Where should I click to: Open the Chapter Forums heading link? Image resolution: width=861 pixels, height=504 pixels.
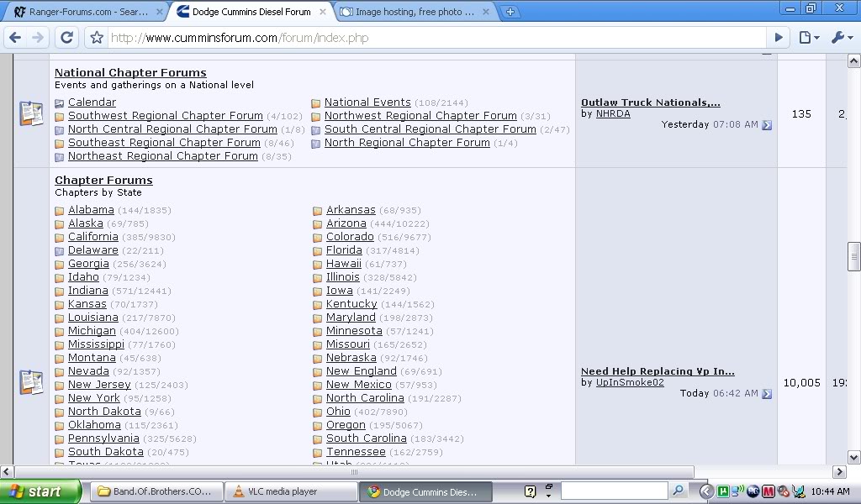point(103,180)
